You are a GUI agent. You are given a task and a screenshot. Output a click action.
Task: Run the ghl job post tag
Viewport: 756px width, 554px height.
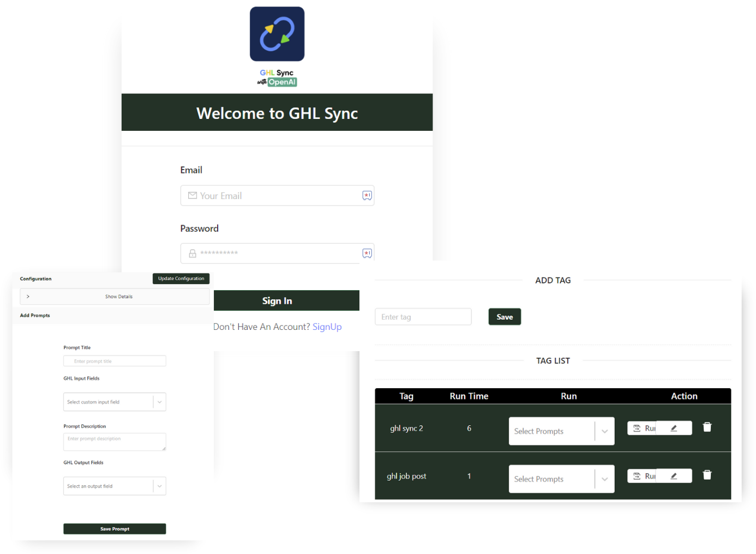pos(642,476)
